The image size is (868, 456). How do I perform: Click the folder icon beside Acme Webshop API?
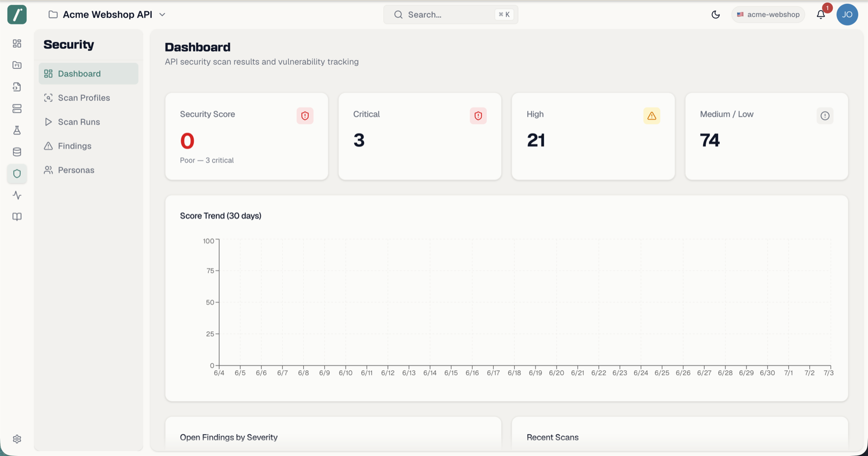click(53, 15)
